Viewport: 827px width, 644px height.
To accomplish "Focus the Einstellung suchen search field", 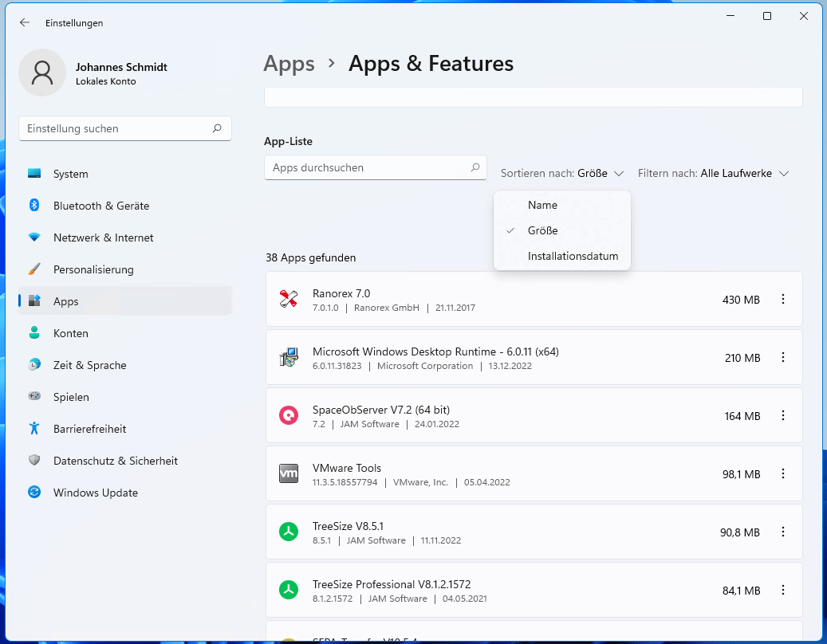I will (x=125, y=128).
